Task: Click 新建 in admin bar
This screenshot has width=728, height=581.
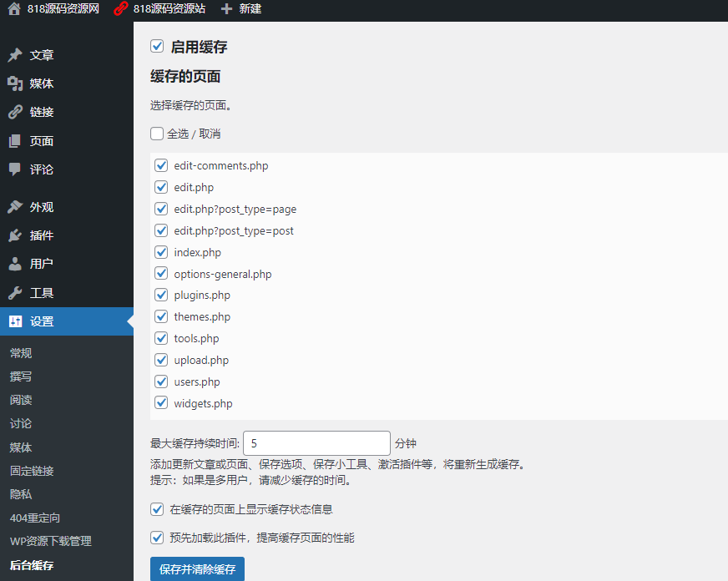Action: [250, 9]
